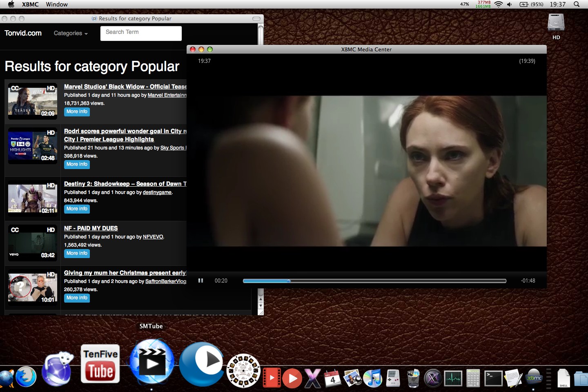Open the Marvel Studios' Black Widow video link
This screenshot has height=392, width=588.
(125, 87)
